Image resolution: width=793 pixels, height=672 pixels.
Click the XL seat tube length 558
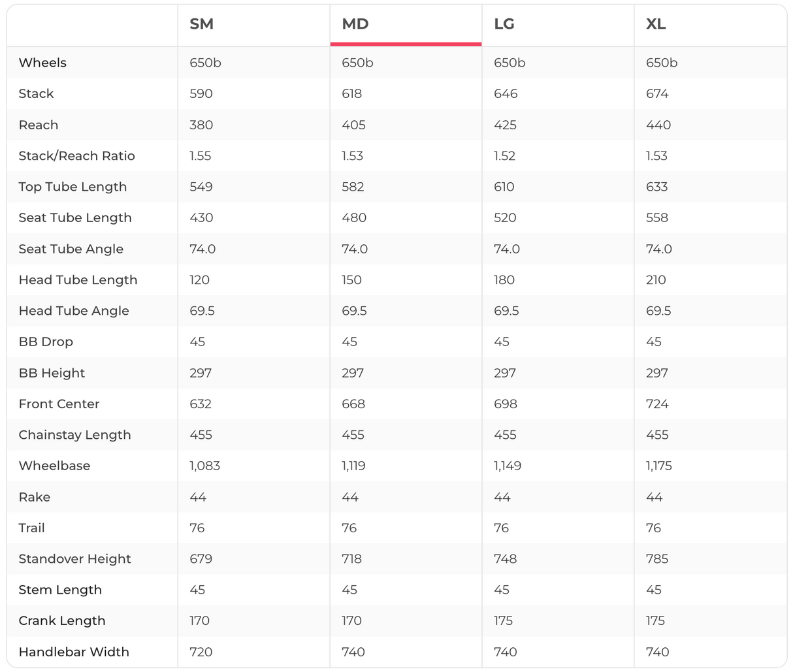(657, 218)
